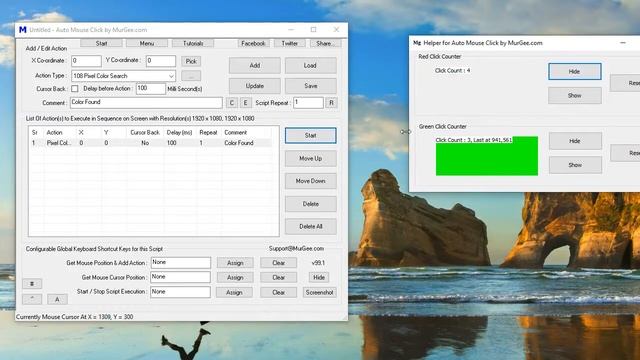Click the Pick coordinate button

(191, 61)
